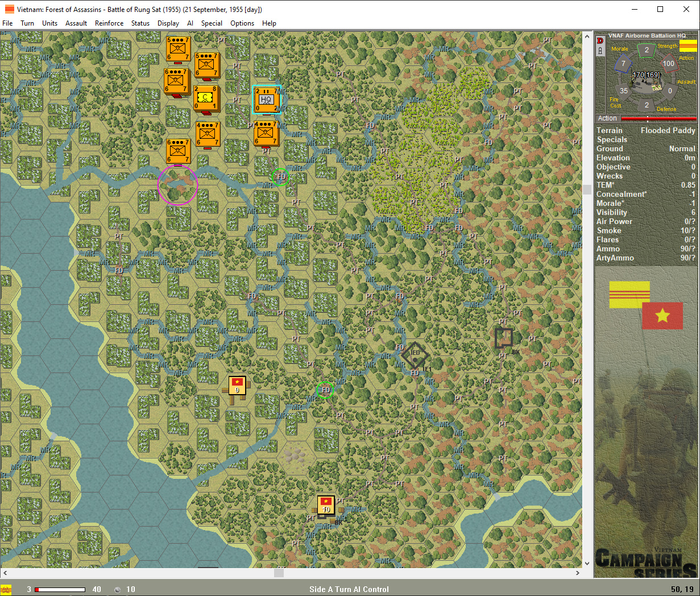700x596 pixels.
Task: Click the TEM value '0.85'
Action: [689, 185]
